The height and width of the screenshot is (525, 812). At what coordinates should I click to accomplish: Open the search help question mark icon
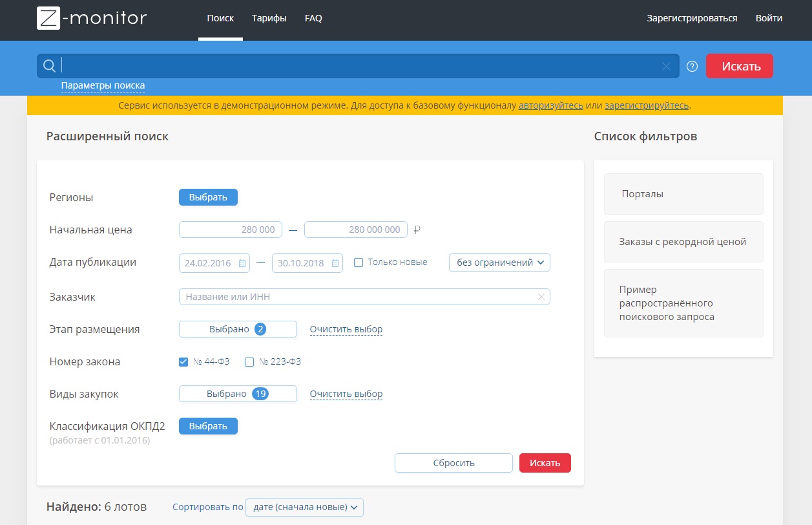coord(692,66)
